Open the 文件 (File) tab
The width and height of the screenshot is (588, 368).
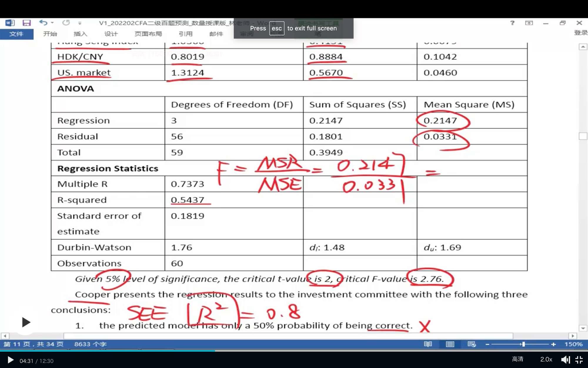coord(16,34)
